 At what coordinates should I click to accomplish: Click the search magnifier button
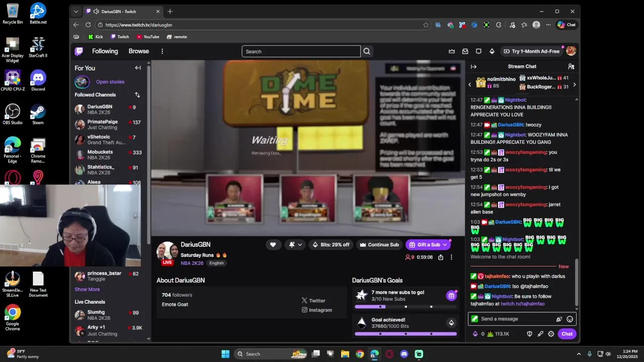coord(367,51)
